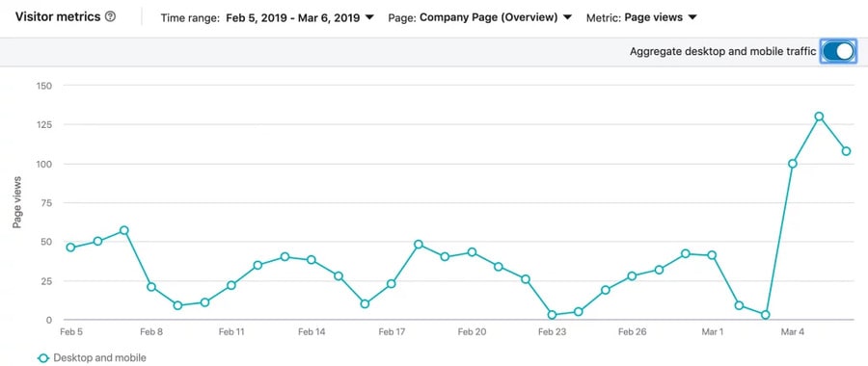The width and height of the screenshot is (868, 366).
Task: Select the Feb 8 data point
Action: [x=151, y=286]
